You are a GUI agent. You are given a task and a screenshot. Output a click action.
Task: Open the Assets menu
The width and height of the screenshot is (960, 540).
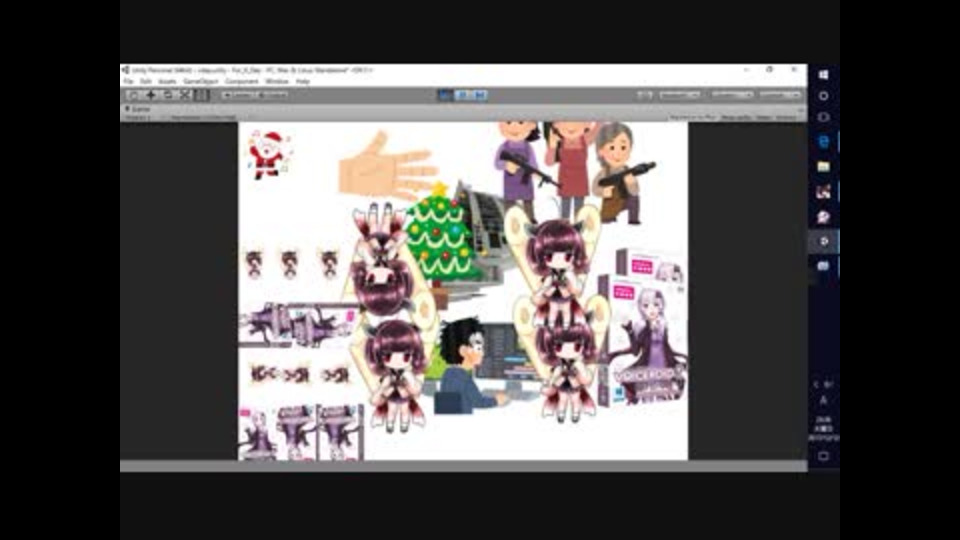(167, 81)
